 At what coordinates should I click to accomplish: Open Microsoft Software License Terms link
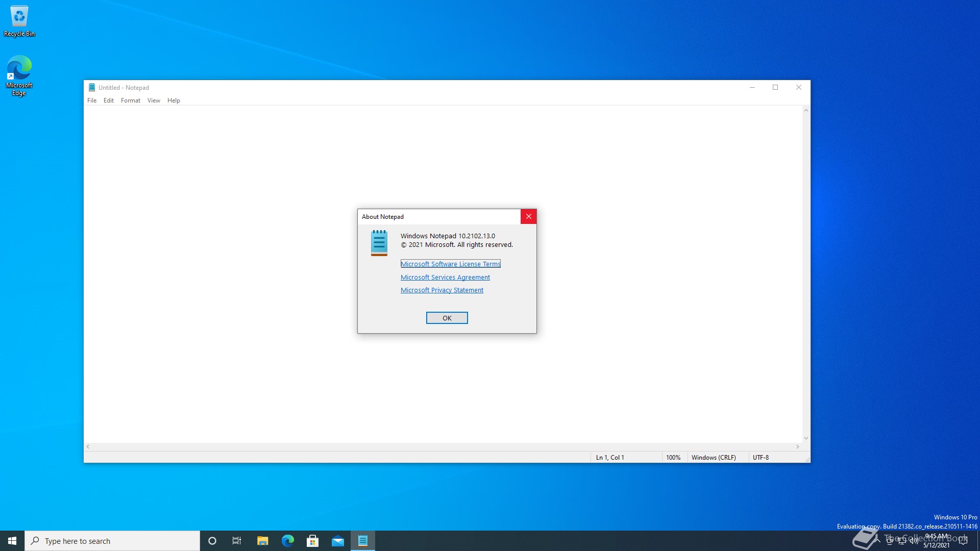pyautogui.click(x=451, y=264)
